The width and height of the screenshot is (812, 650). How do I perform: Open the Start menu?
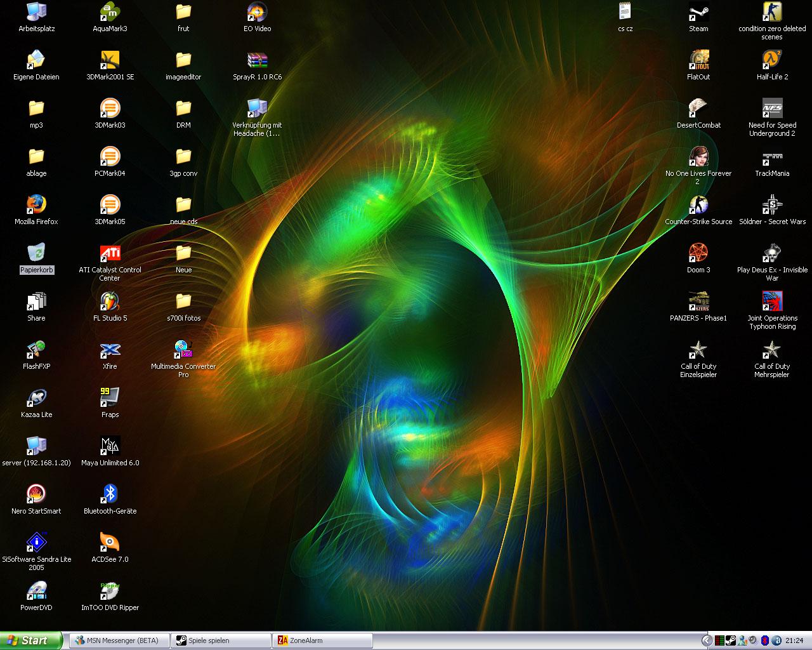click(31, 640)
